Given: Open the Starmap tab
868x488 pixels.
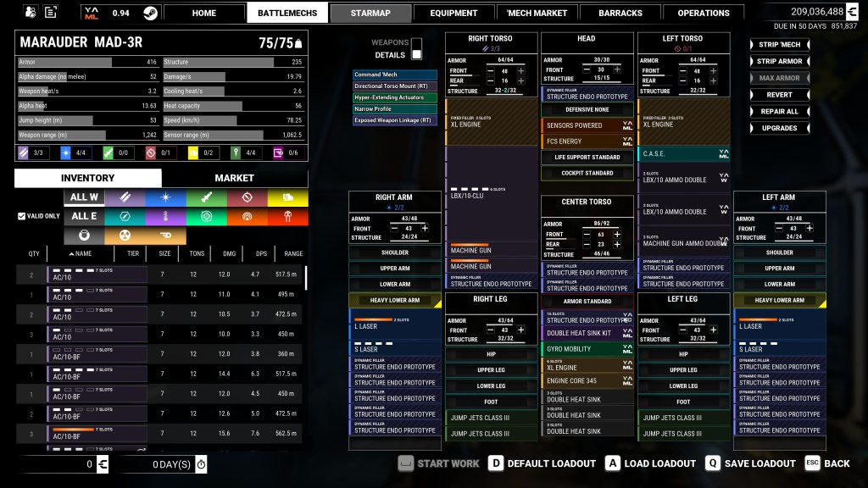Looking at the screenshot, I should click(x=370, y=13).
